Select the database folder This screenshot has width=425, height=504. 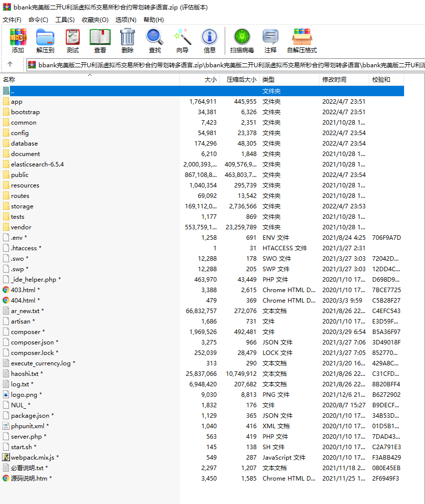click(x=203, y=144)
